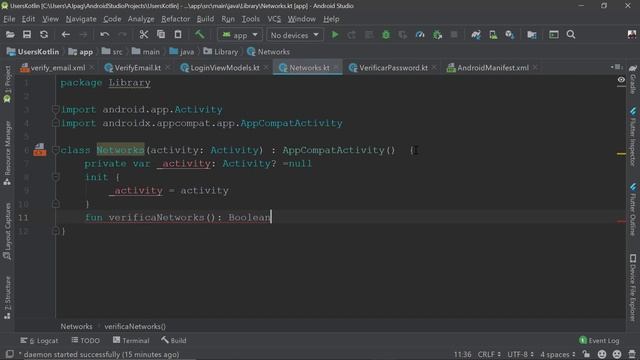Open the File menu
The height and width of the screenshot is (360, 640).
point(9,19)
